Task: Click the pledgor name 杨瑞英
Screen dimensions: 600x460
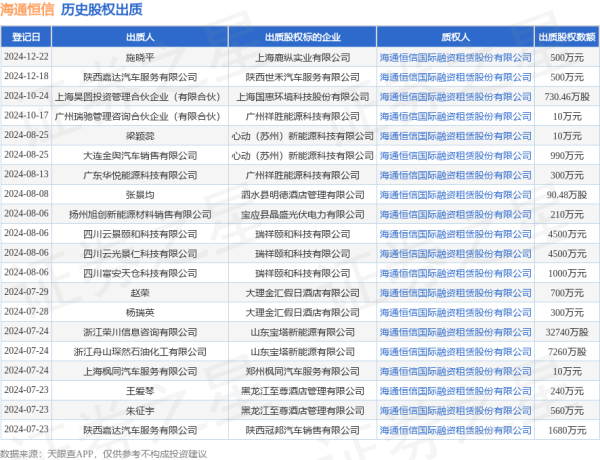Action: [140, 313]
